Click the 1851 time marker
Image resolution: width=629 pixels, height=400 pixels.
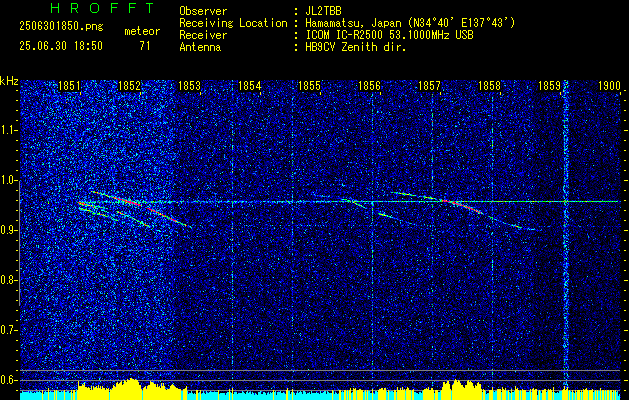pos(69,85)
